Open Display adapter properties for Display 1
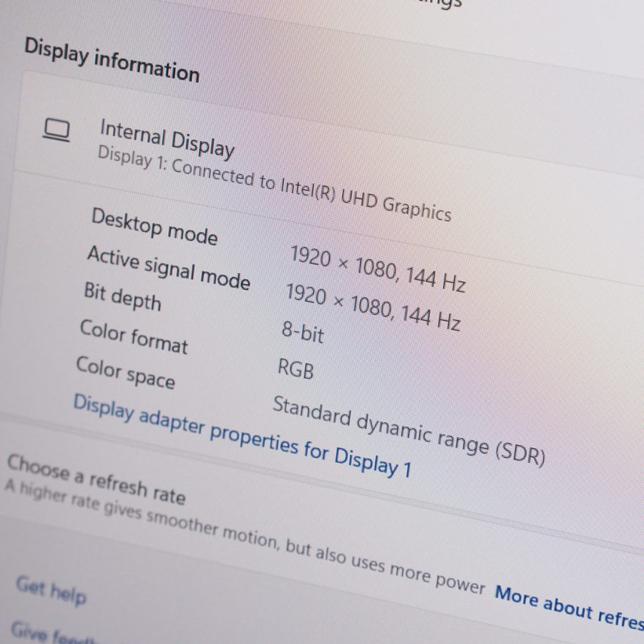 point(243,436)
